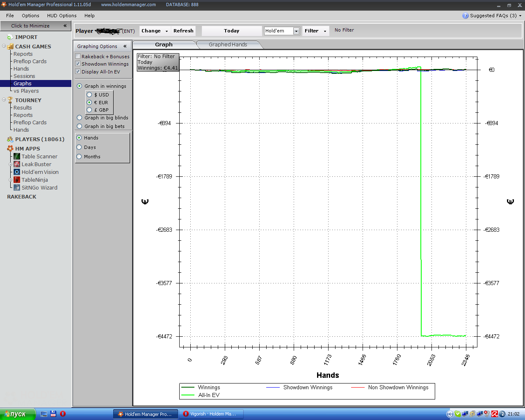This screenshot has height=420, width=525.
Task: Expand the Filter dropdown arrow
Action: [x=325, y=31]
